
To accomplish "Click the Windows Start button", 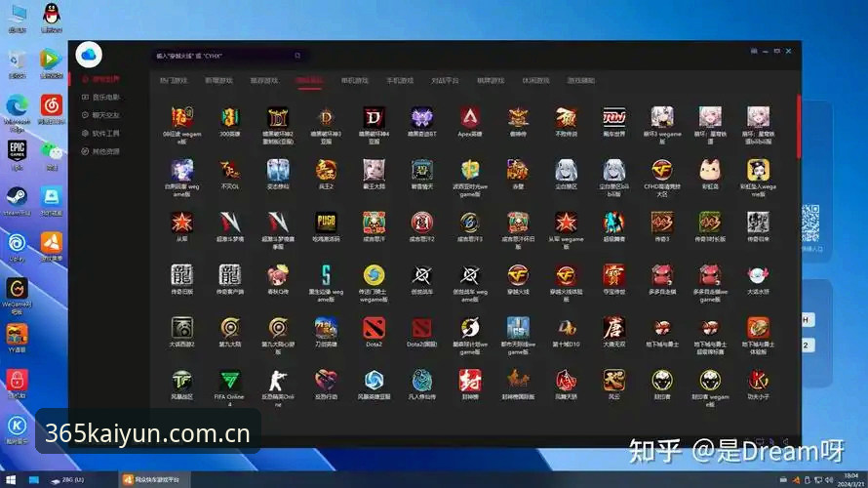I will [10, 479].
